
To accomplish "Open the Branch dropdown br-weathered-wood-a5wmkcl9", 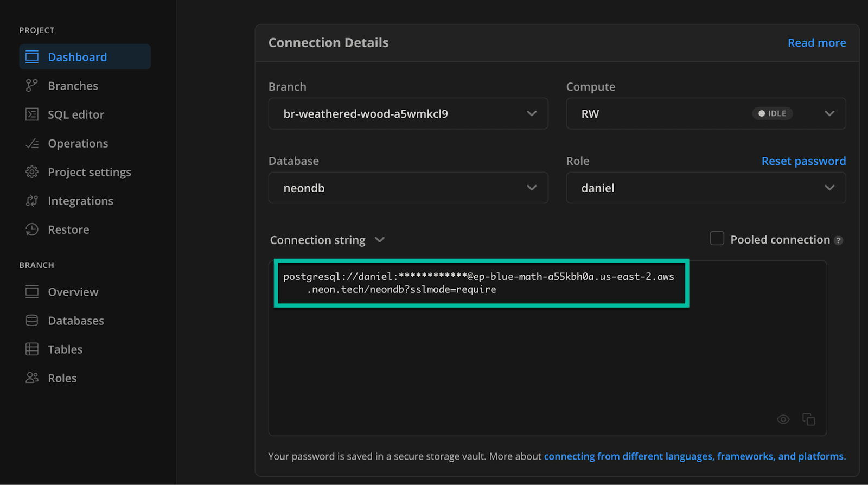I will pos(408,113).
